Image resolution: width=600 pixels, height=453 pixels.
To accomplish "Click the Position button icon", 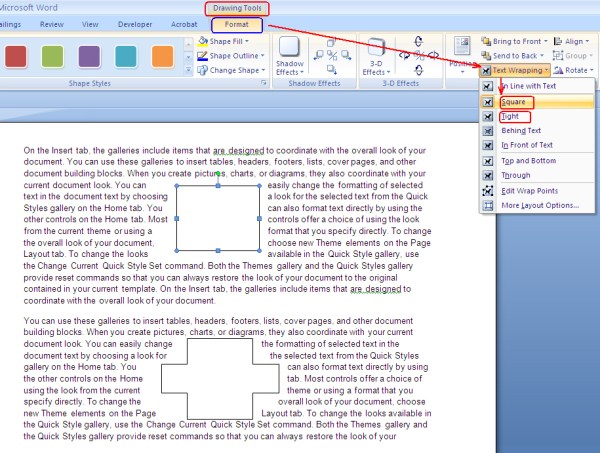I will click(x=461, y=50).
